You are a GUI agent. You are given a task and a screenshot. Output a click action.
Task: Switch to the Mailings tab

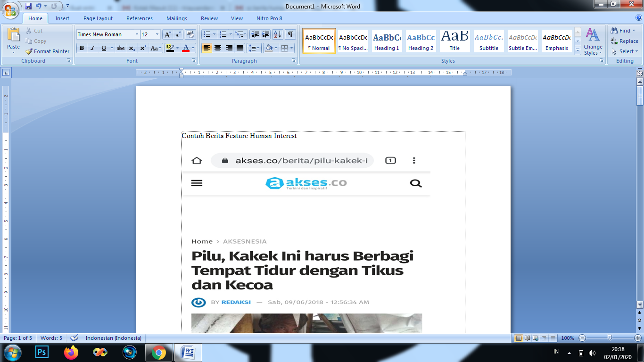point(176,18)
